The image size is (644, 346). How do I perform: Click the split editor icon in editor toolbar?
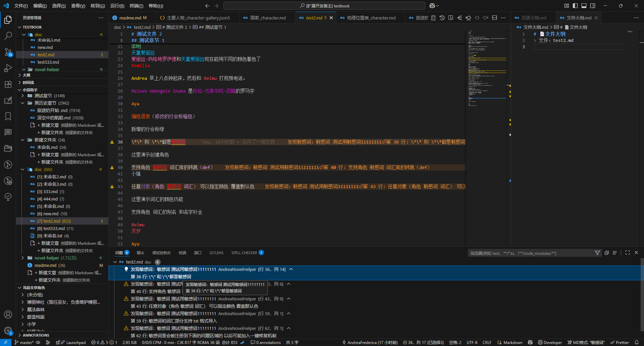click(x=494, y=18)
